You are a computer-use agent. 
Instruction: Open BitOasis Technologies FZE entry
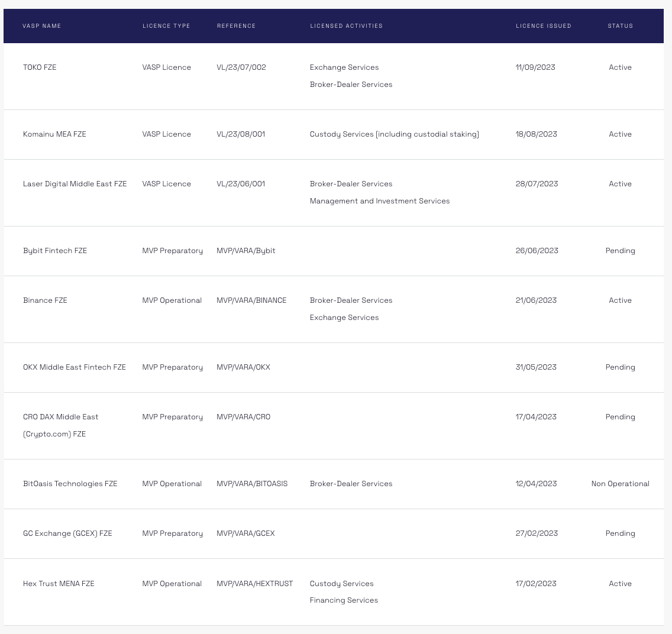70,484
